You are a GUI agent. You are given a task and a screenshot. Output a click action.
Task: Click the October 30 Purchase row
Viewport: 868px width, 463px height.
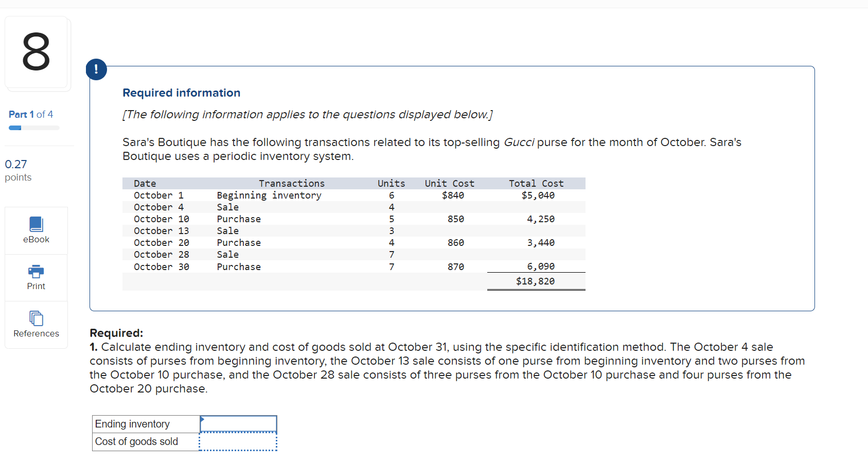coord(354,266)
